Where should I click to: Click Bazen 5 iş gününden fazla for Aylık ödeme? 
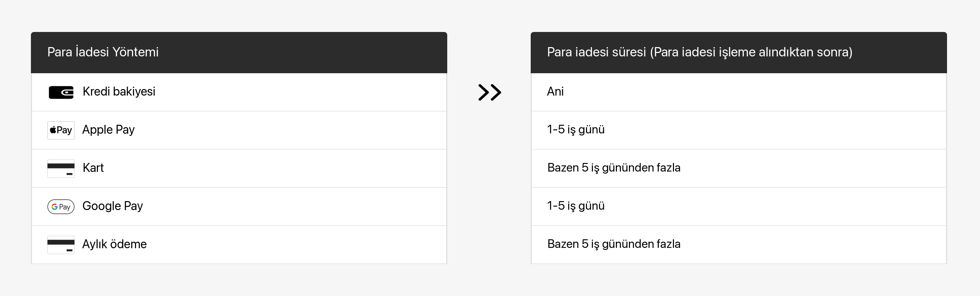(x=613, y=244)
